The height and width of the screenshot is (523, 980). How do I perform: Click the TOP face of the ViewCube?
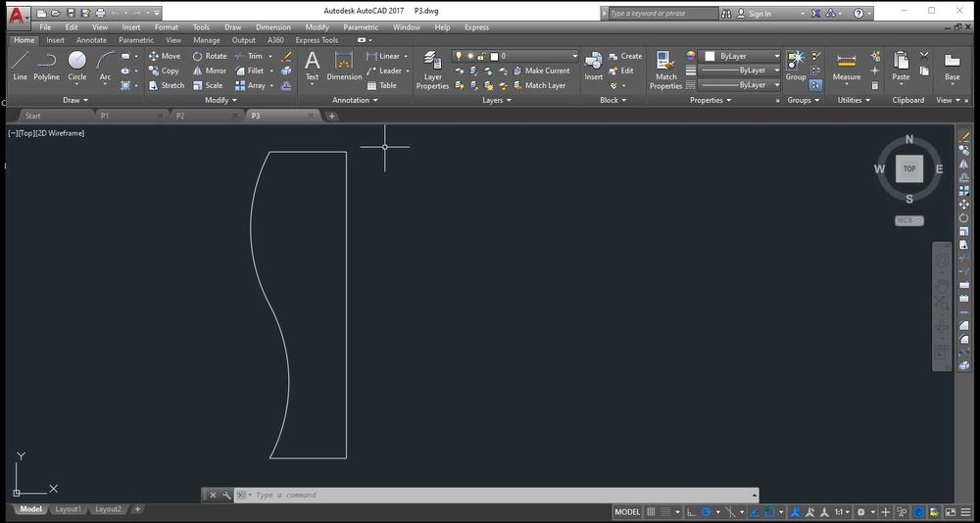pos(909,168)
